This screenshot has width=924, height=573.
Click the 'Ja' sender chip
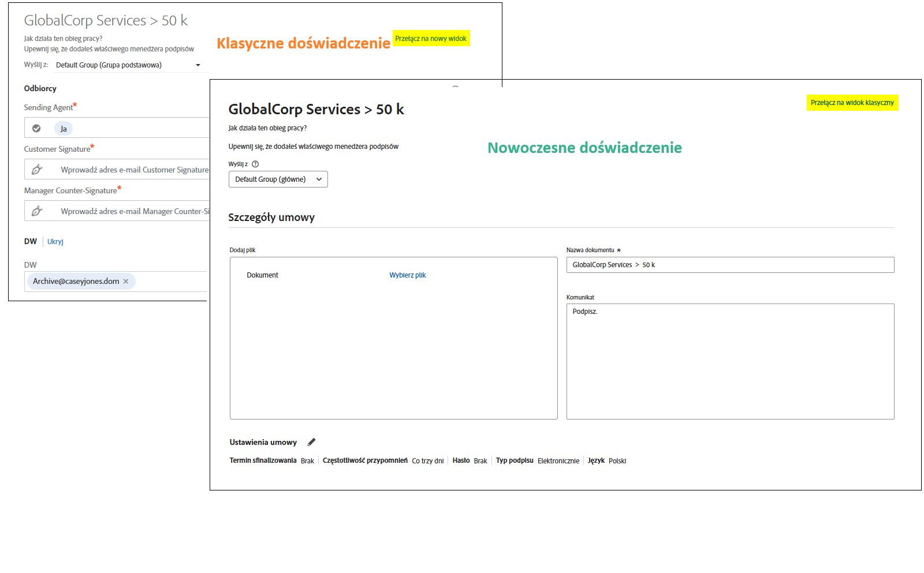(64, 129)
